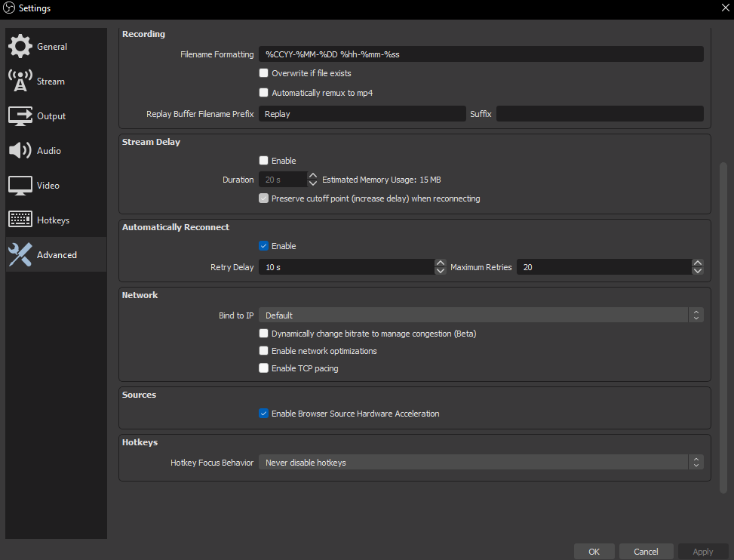Enable Overwrite if file exists

click(x=263, y=73)
